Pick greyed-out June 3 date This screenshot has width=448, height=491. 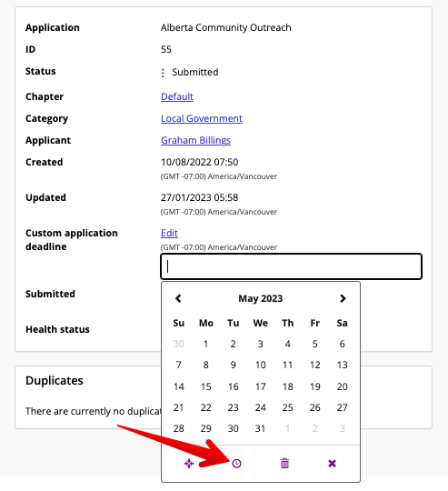pyautogui.click(x=343, y=428)
